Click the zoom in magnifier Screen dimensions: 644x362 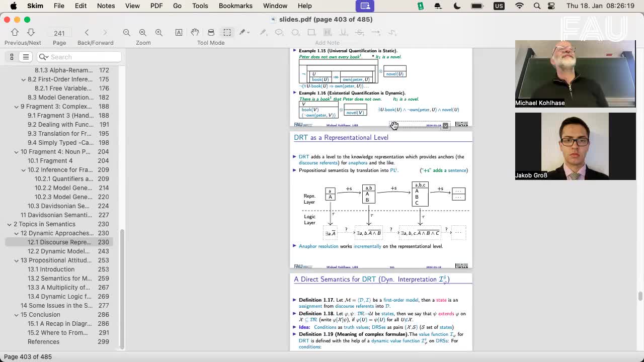click(x=159, y=32)
